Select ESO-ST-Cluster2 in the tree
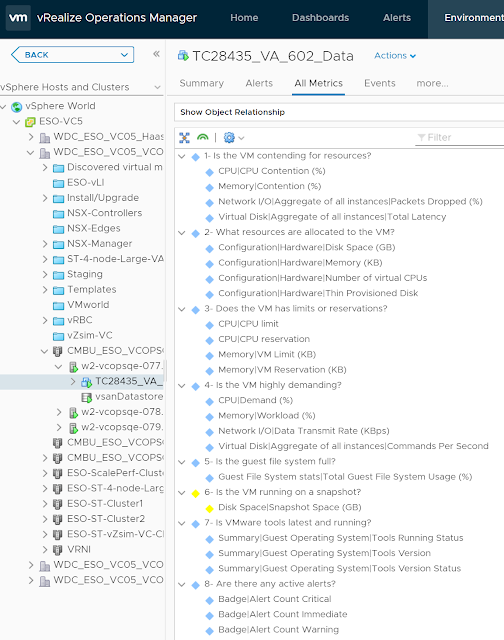 pos(106,519)
